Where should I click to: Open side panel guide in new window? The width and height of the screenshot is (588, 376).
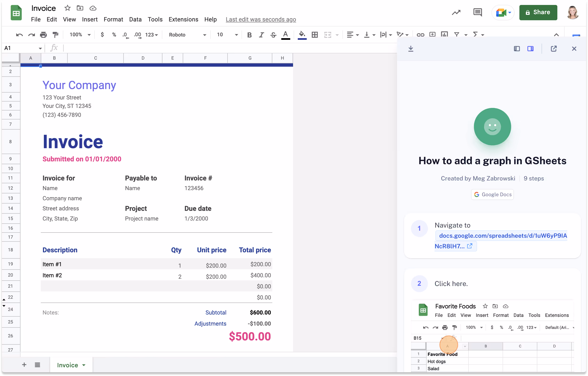click(x=554, y=49)
